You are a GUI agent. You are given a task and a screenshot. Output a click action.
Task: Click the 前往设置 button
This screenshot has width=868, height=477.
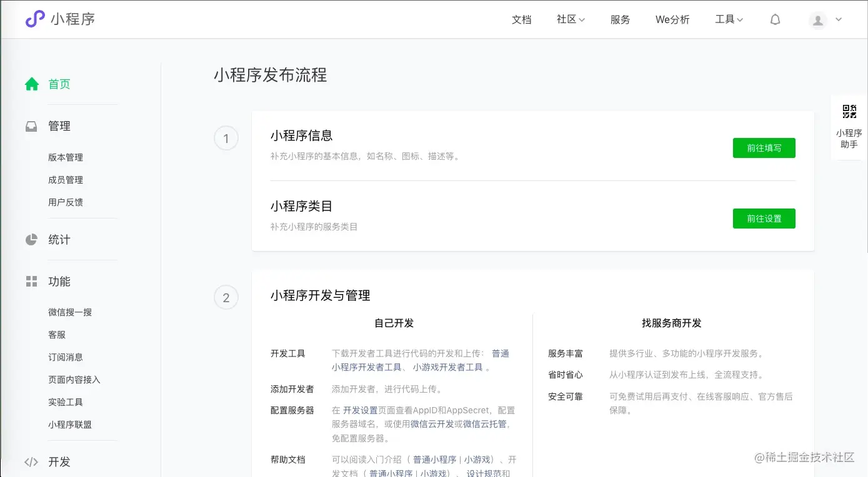(x=764, y=219)
